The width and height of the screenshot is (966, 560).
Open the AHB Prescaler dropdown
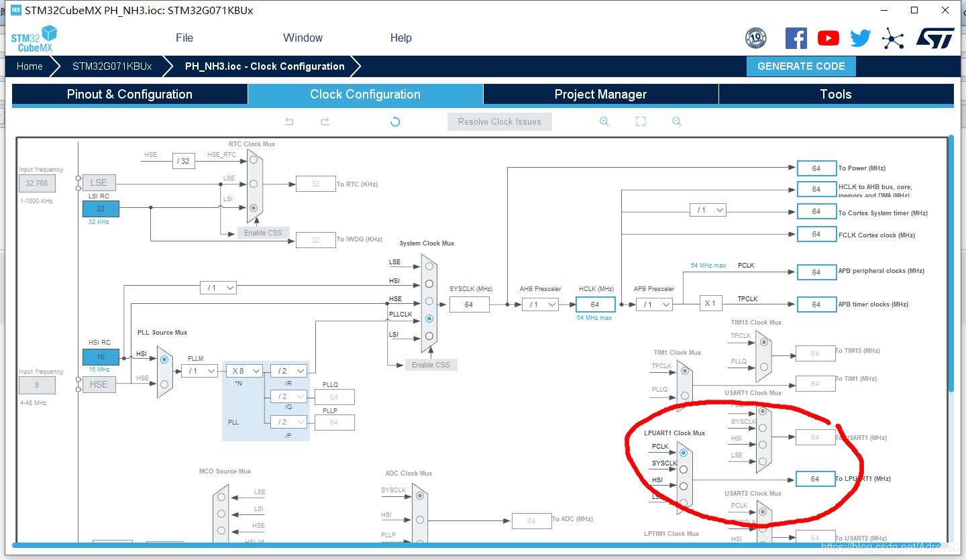coord(539,304)
